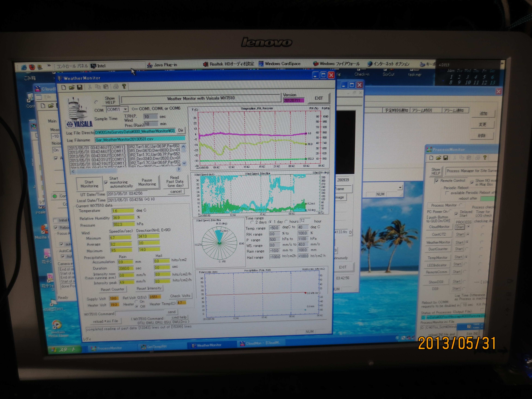This screenshot has width=532, height=399.
Task: Click New document icon in WeatherMonitor toolbar
Action: pyautogui.click(x=63, y=87)
